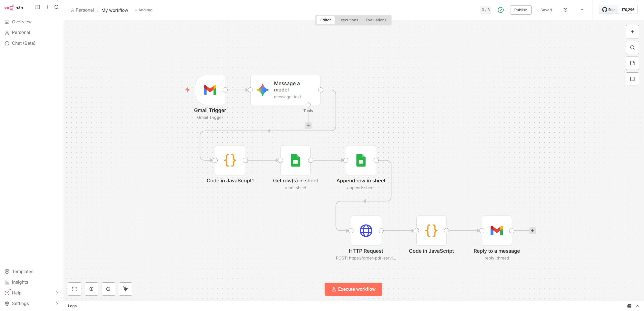
Task: Click the Code in JavaScript1 node
Action: tap(230, 160)
